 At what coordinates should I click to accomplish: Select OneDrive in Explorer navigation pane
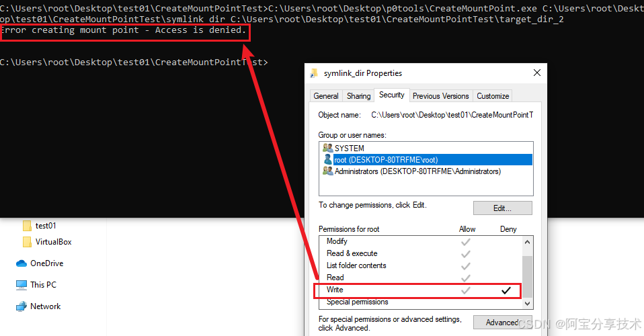pyautogui.click(x=47, y=263)
